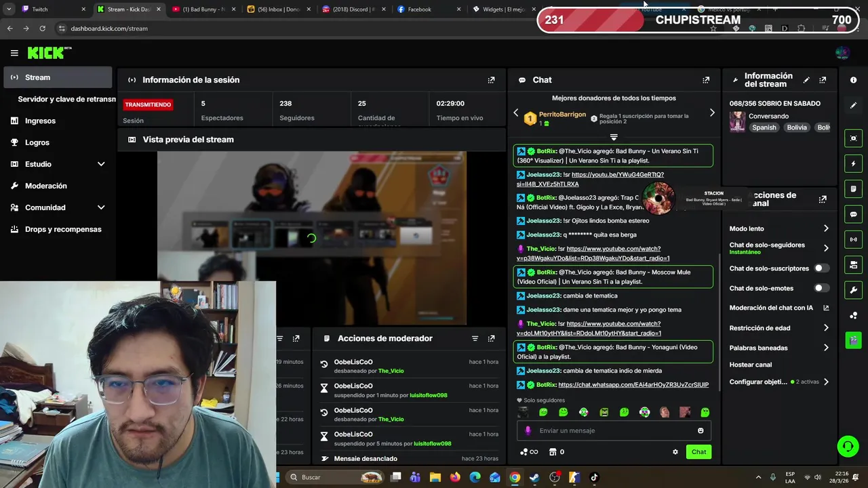Toggle Chat de solo-emotes switch
The height and width of the screenshot is (488, 868).
pyautogui.click(x=821, y=288)
